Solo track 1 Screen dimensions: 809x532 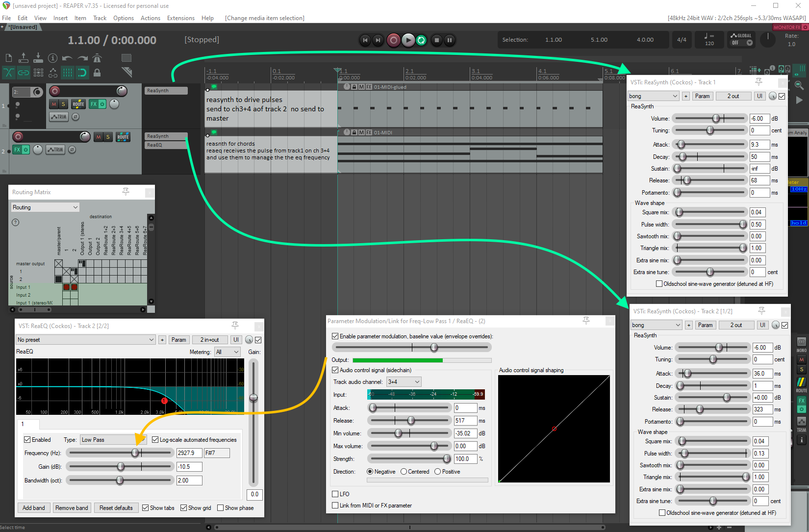click(63, 104)
